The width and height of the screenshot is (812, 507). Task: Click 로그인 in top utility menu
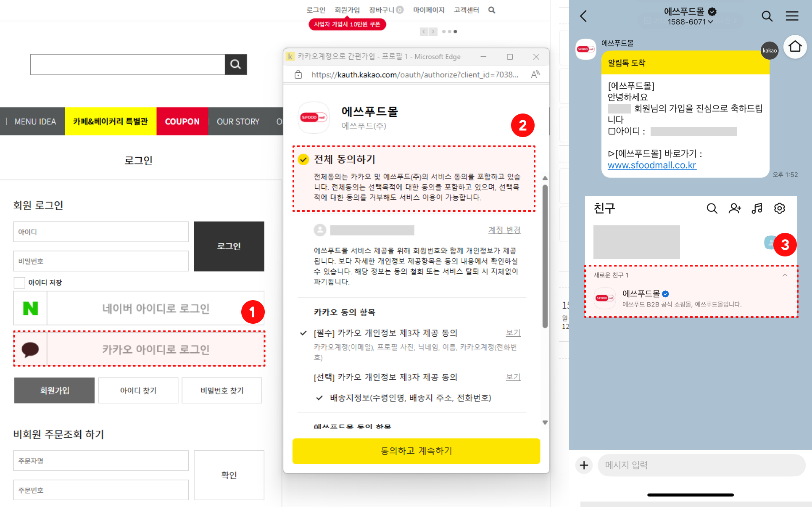316,10
